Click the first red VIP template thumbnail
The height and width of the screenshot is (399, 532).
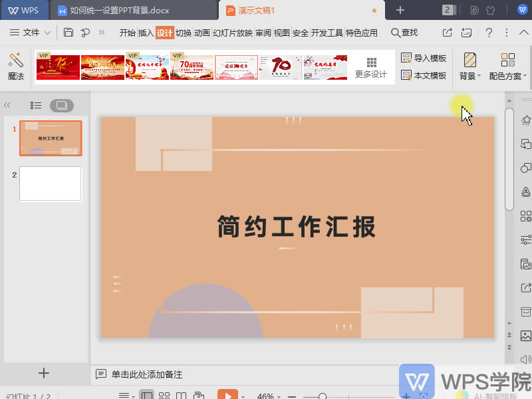tap(57, 66)
